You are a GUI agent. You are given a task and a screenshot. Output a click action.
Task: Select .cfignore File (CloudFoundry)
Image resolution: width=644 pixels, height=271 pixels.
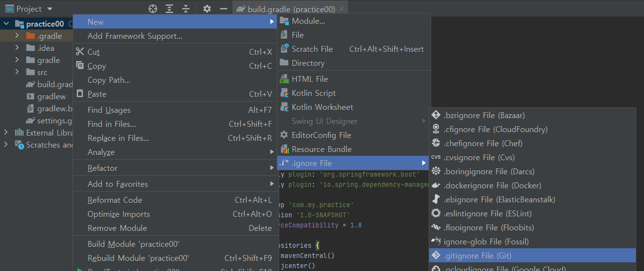tap(532, 129)
